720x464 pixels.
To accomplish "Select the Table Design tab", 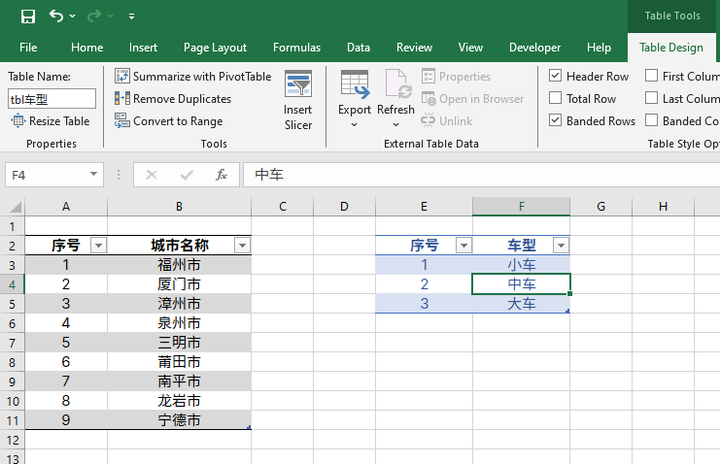I will (x=671, y=47).
